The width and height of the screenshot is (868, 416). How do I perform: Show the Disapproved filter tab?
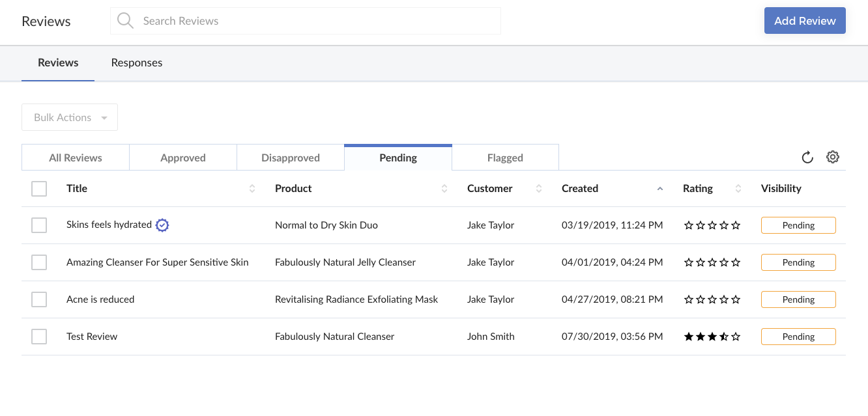(x=291, y=158)
